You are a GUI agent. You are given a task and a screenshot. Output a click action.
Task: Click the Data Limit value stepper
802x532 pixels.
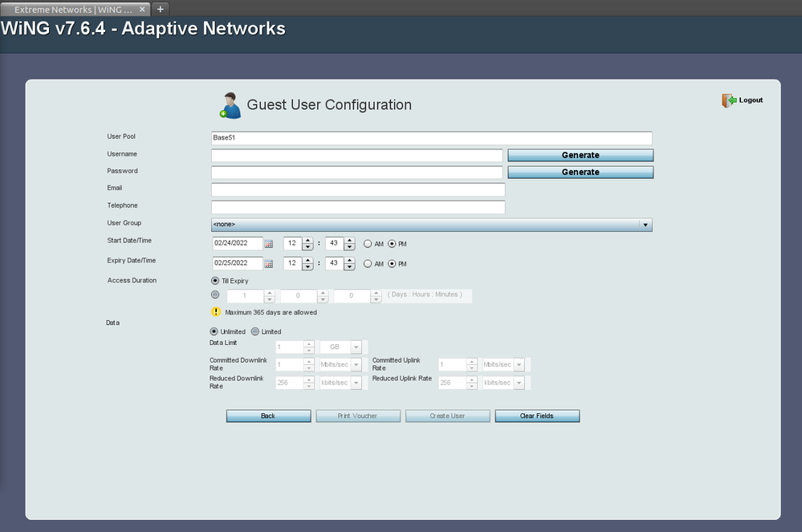coord(308,347)
